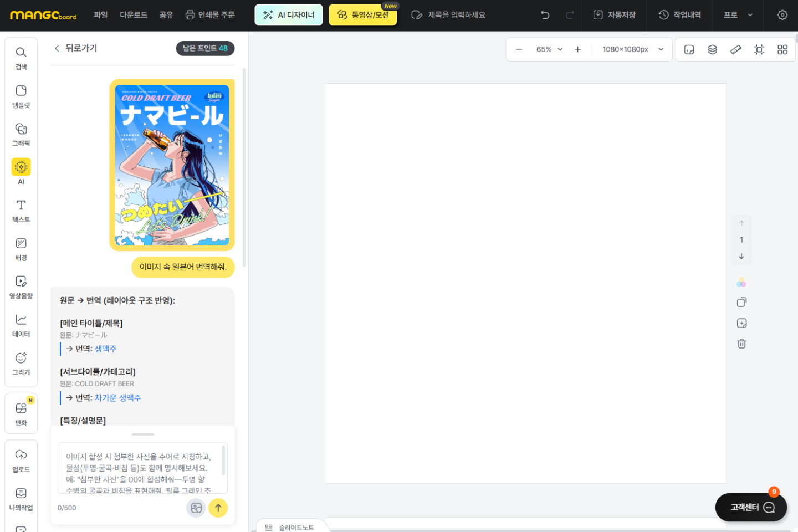Screen dimensions: 798x532
Task: Expand the 프로 account dropdown
Action: click(x=738, y=15)
